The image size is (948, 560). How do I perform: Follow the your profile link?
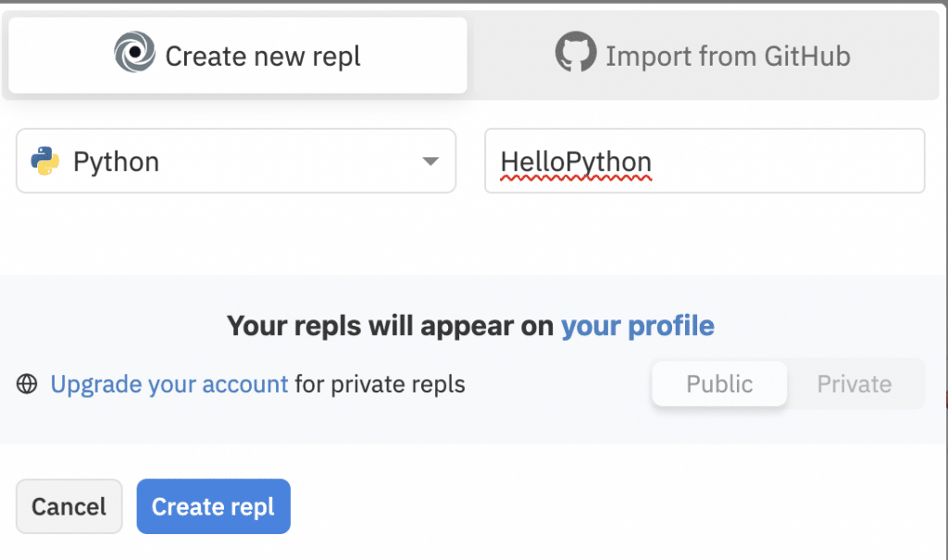pyautogui.click(x=638, y=326)
